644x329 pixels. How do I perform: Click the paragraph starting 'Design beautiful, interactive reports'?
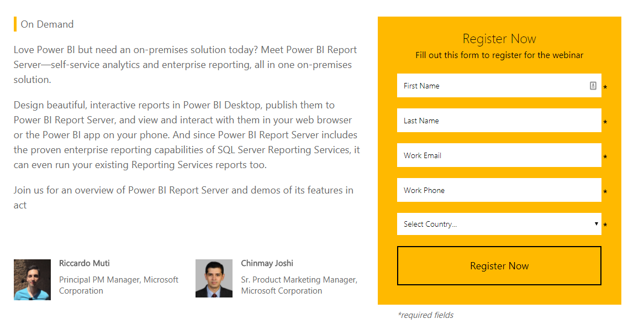(187, 135)
